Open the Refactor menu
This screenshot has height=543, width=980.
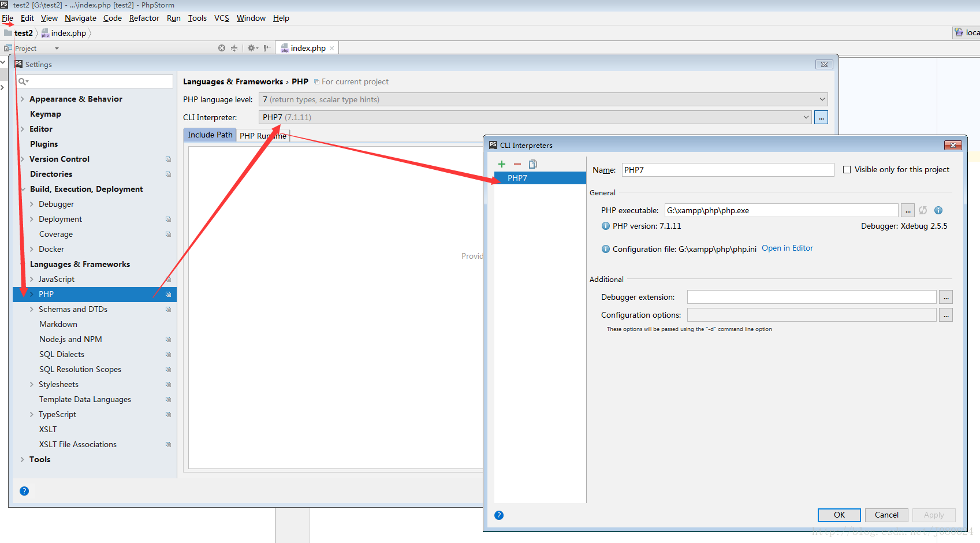(144, 18)
